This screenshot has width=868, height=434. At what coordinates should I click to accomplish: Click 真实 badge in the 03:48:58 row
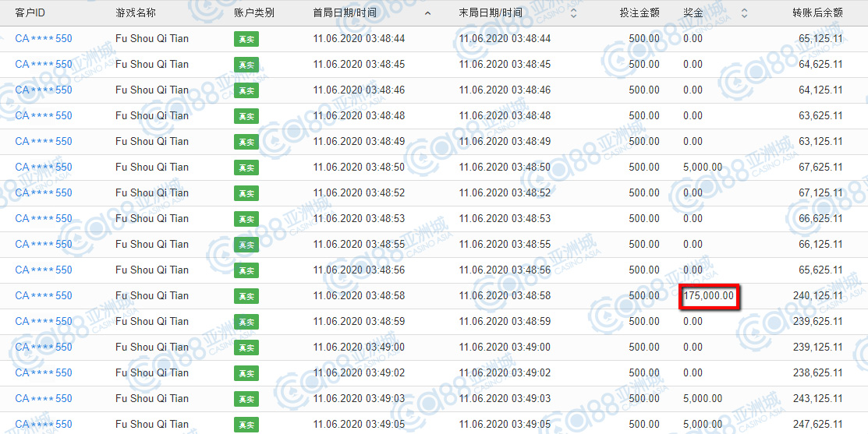point(246,296)
